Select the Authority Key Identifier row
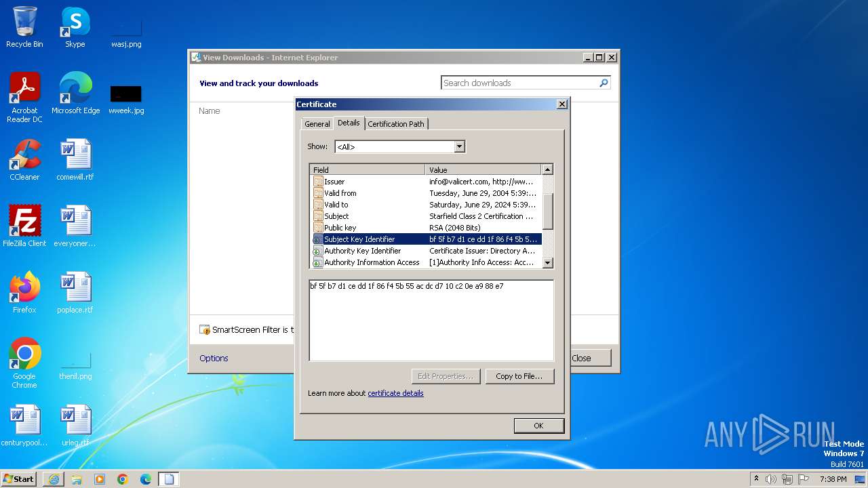The height and width of the screenshot is (488, 868). tap(426, 251)
